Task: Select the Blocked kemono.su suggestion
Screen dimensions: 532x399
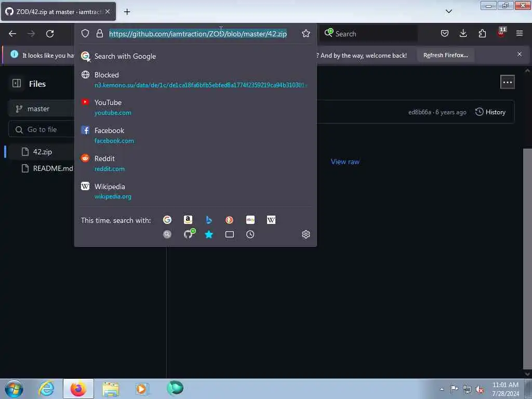Action: click(195, 79)
